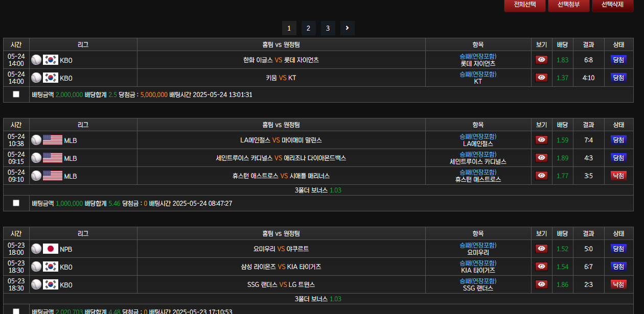
Task: View the SSG 랜더스 match via eye icon
Action: pyautogui.click(x=541, y=284)
